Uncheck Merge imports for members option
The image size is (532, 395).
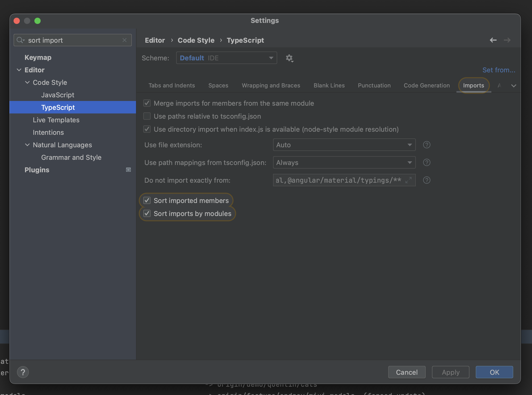(x=147, y=103)
